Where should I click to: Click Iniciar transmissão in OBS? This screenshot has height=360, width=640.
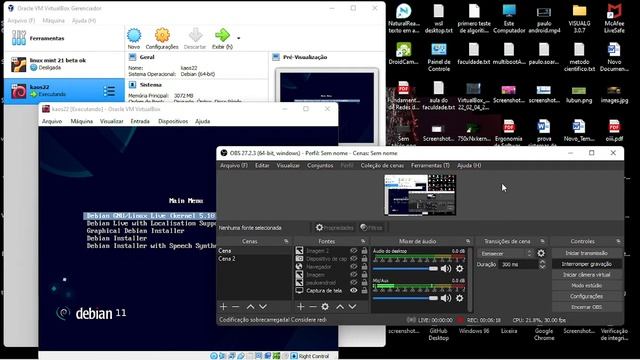[x=587, y=253]
